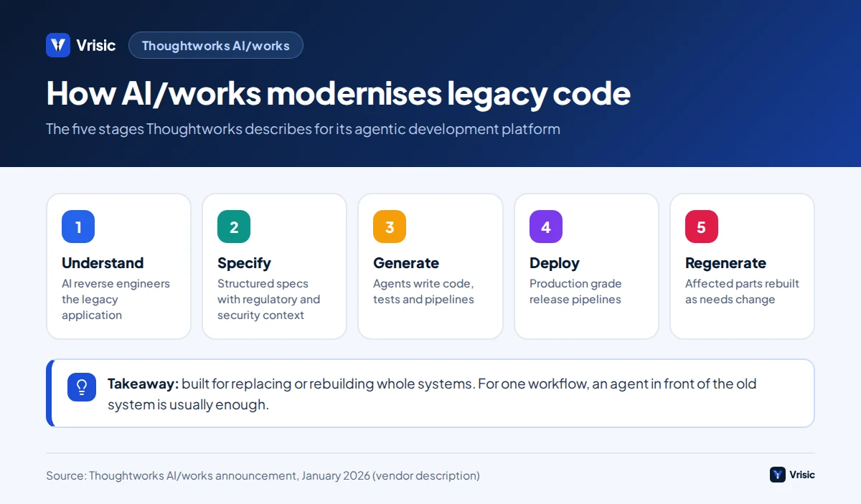
Task: Click the lightbulb takeaway icon
Action: pos(82,387)
